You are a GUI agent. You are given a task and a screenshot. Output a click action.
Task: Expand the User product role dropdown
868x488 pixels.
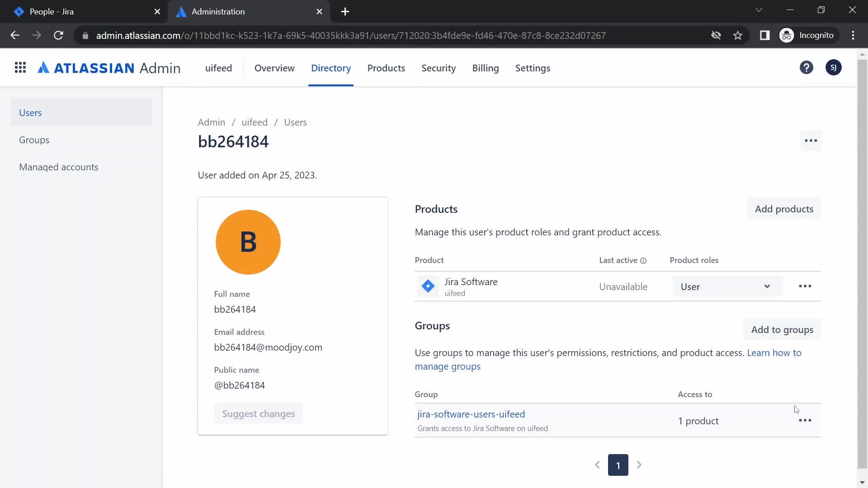pyautogui.click(x=727, y=286)
